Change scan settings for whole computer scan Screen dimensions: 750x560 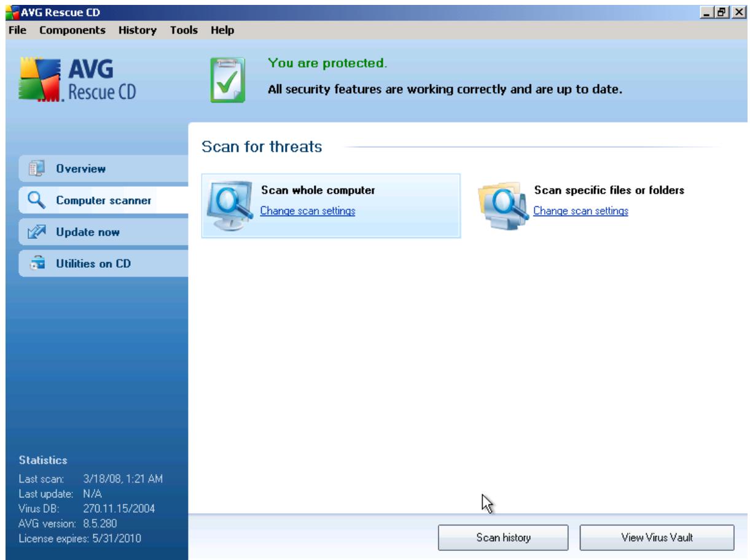(x=308, y=211)
